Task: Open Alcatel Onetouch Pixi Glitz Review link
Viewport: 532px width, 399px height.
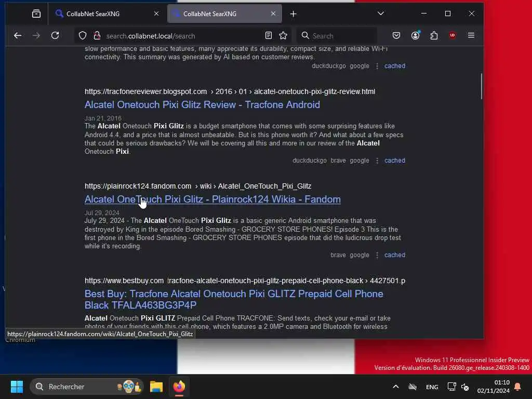Action: coord(202,104)
